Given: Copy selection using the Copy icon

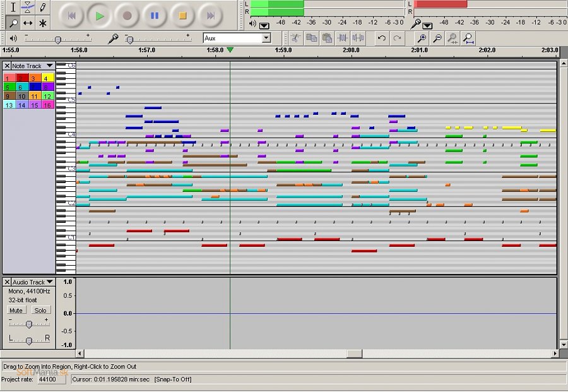Looking at the screenshot, I should coord(311,38).
